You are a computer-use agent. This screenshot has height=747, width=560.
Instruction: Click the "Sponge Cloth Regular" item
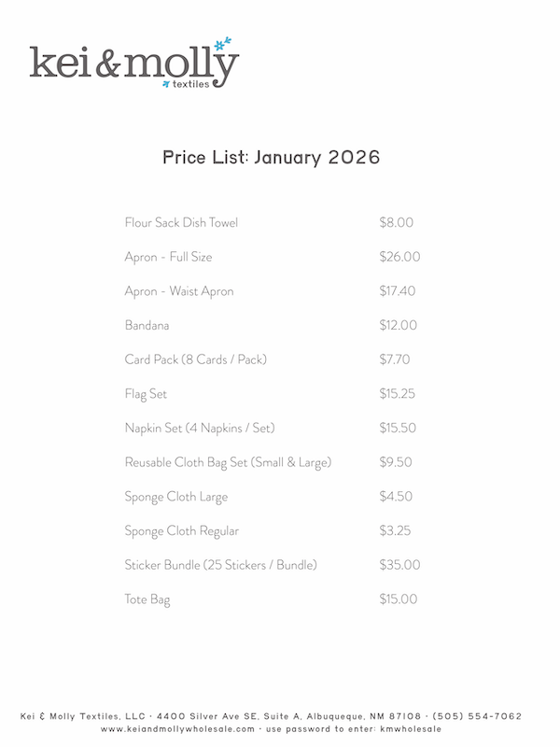(x=181, y=530)
